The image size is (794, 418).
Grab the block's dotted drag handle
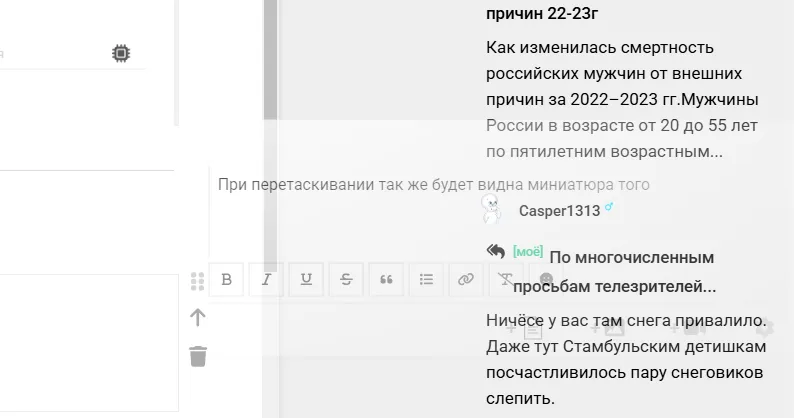tap(197, 281)
